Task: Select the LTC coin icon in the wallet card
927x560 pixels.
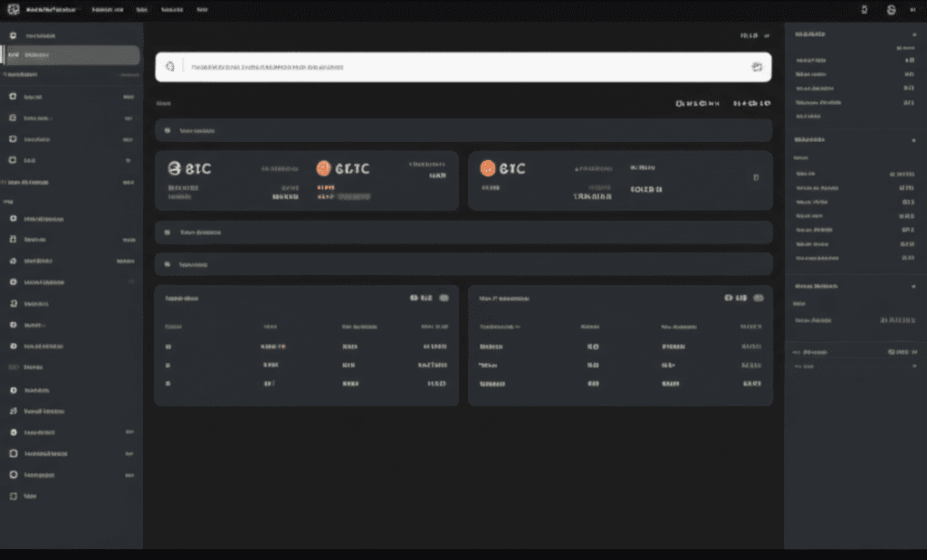Action: coord(323,168)
